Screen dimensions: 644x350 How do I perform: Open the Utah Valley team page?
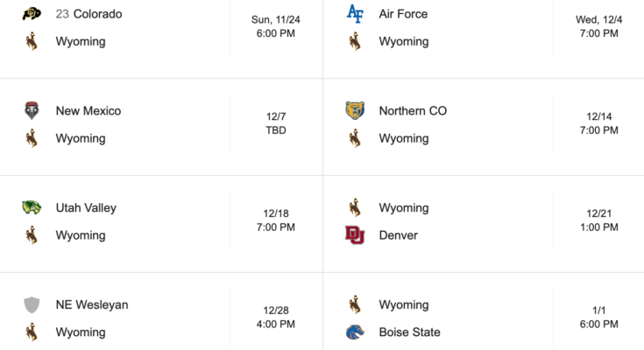click(86, 208)
